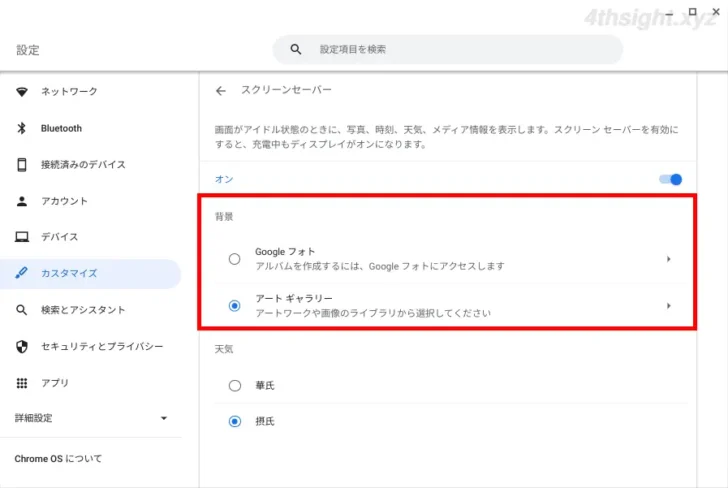Viewport: 728px width, 488px height.
Task: Click the Google フォト title text
Action: point(285,252)
